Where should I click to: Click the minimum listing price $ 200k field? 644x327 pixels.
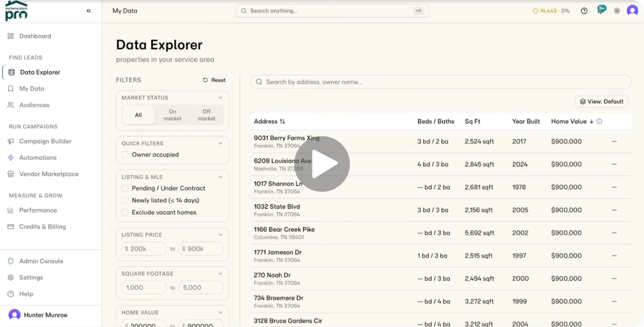coord(144,249)
